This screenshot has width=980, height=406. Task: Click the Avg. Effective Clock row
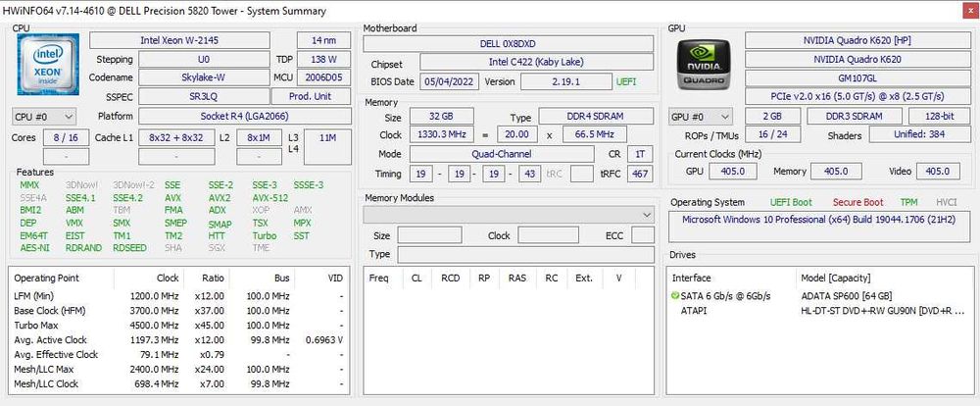[178, 355]
